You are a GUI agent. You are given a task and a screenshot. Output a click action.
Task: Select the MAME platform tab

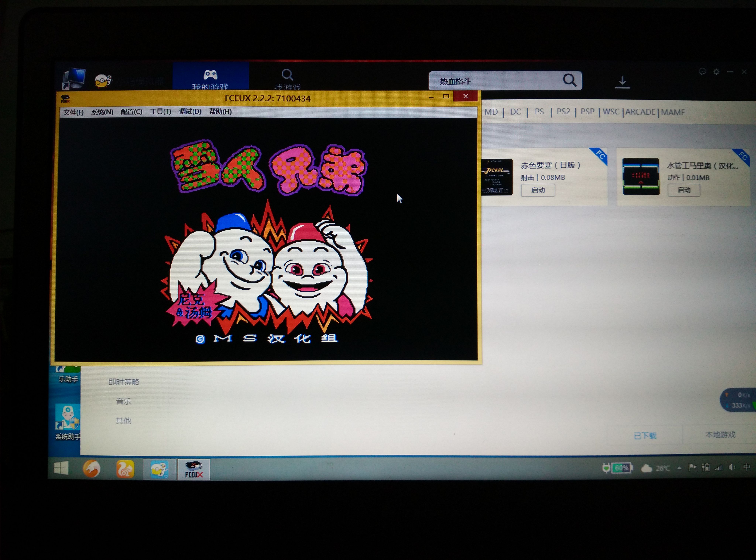point(673,112)
